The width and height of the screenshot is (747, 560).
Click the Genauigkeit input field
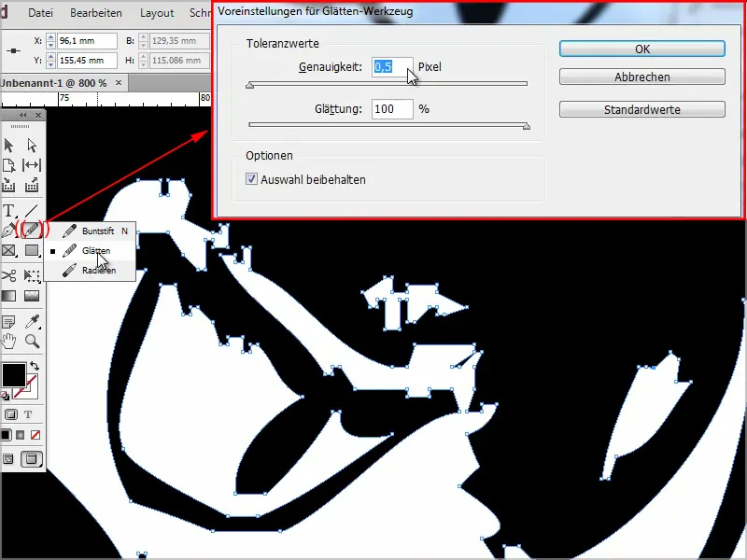[391, 67]
